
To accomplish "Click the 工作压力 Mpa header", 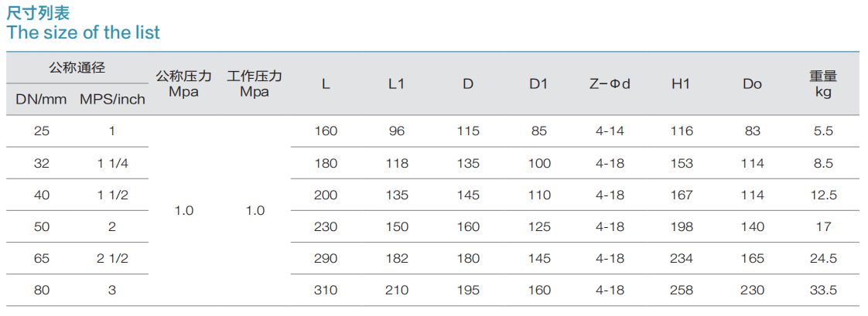I will (255, 83).
